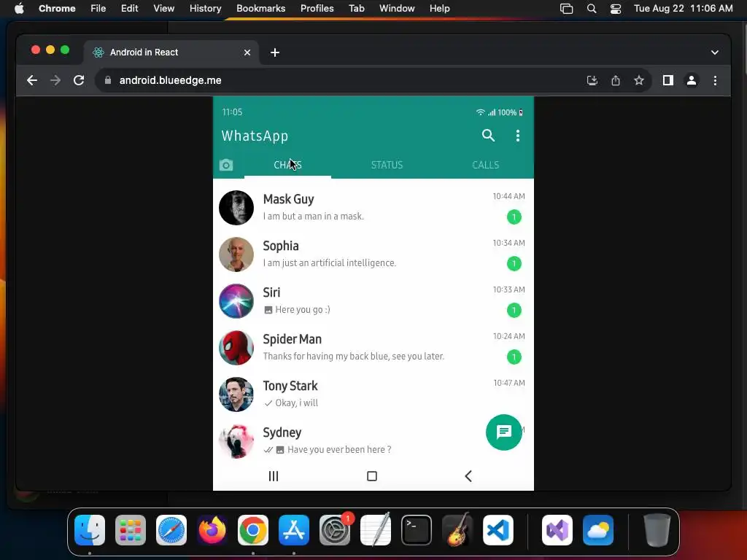Open the History menu
Viewport: 747px width, 560px height.
pyautogui.click(x=205, y=9)
